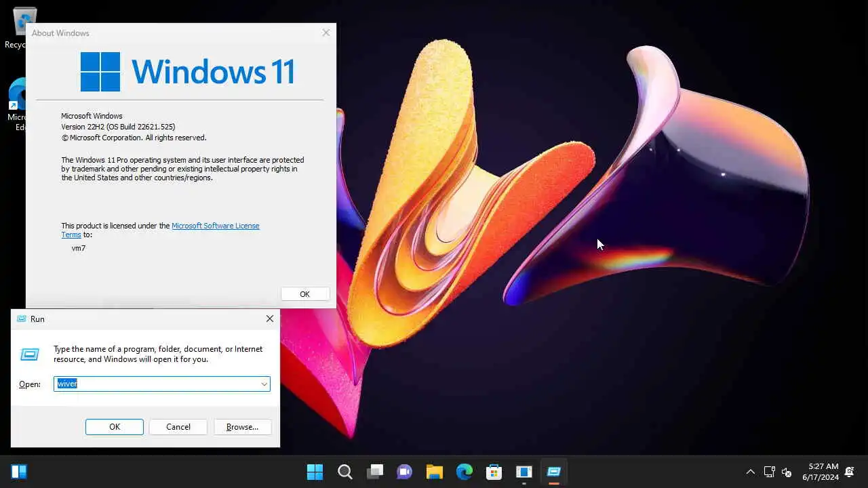Click the About Windows title bar text

click(60, 33)
